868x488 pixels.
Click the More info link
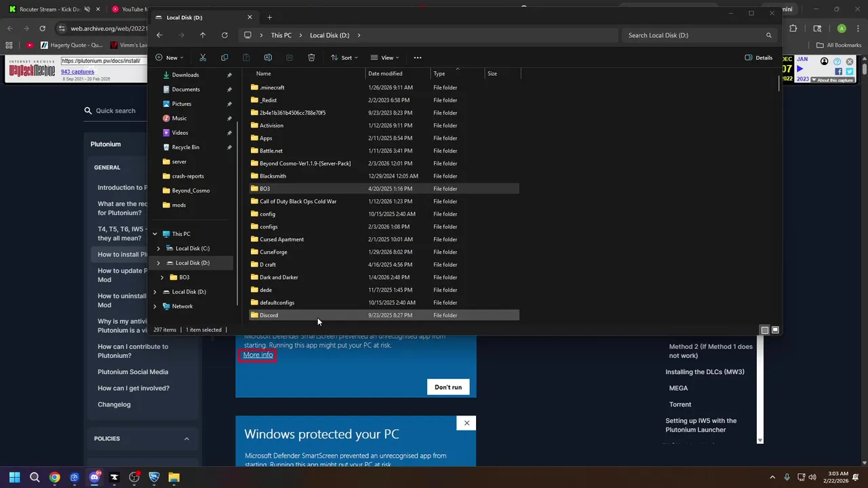coord(258,355)
